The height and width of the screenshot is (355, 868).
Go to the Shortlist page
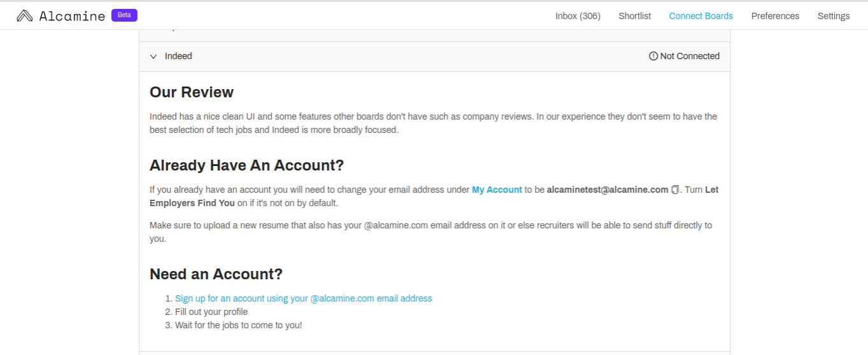coord(634,16)
